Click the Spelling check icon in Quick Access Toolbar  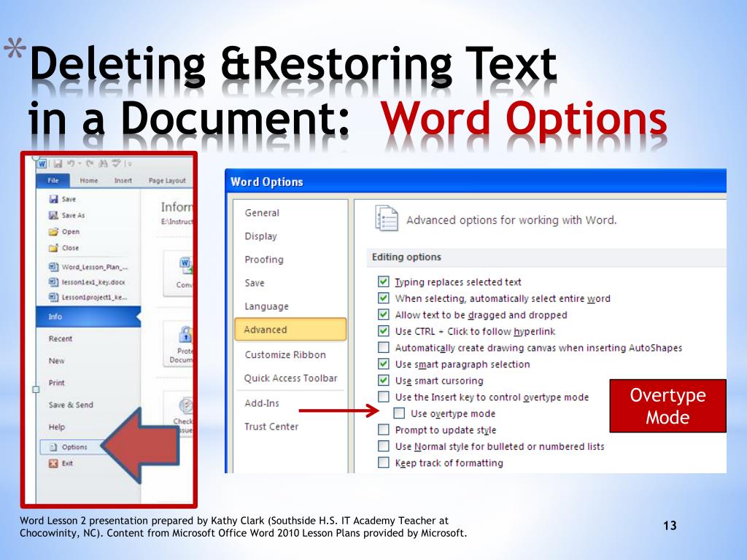(116, 164)
